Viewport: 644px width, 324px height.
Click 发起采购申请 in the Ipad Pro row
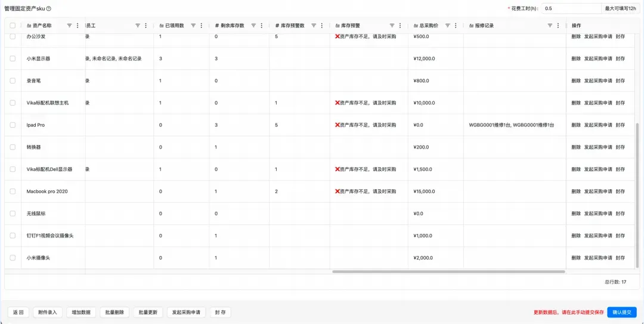pos(598,125)
